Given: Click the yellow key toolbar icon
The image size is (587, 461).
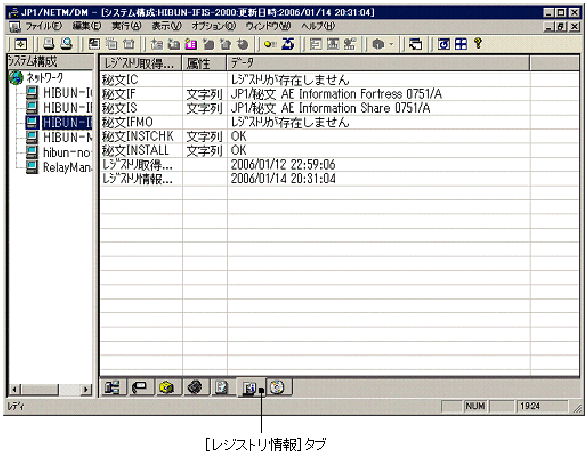Looking at the screenshot, I should point(270,44).
